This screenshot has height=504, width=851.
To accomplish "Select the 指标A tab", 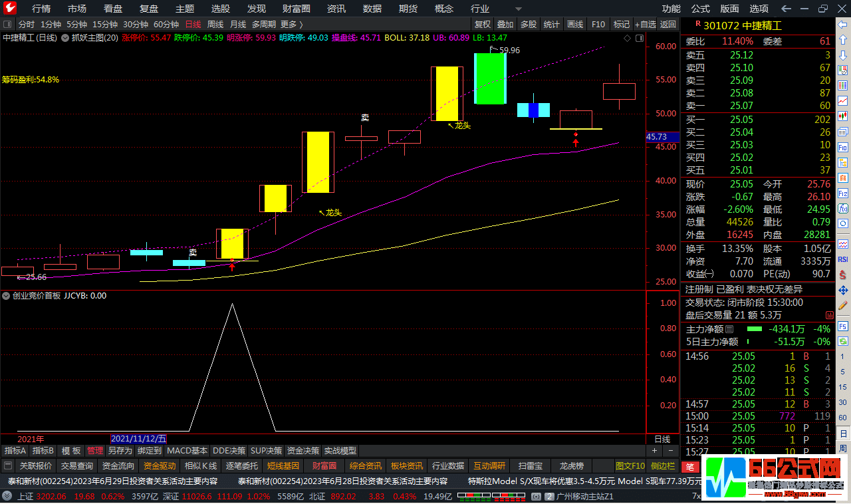I will [x=15, y=451].
